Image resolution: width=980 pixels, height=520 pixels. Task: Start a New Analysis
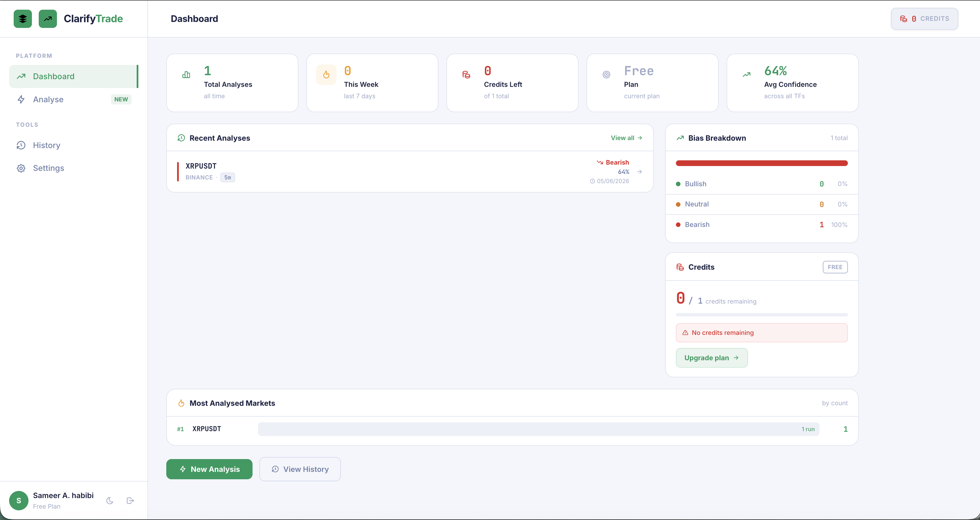pos(209,469)
